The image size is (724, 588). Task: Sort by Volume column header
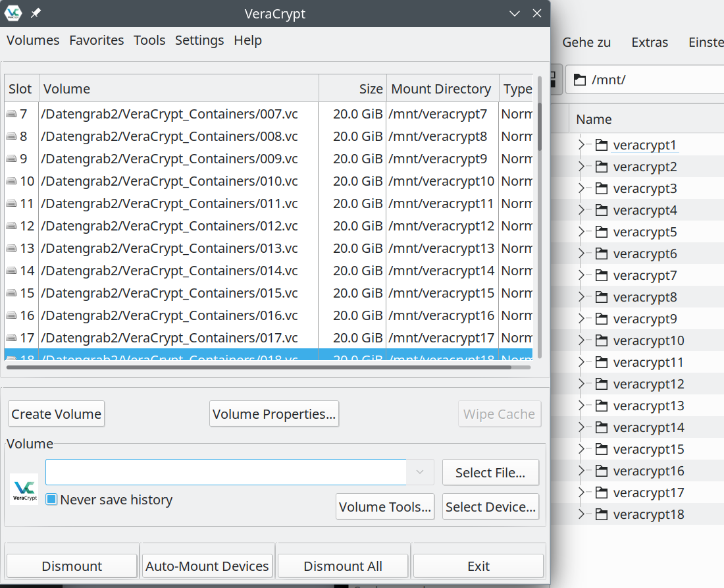point(179,88)
